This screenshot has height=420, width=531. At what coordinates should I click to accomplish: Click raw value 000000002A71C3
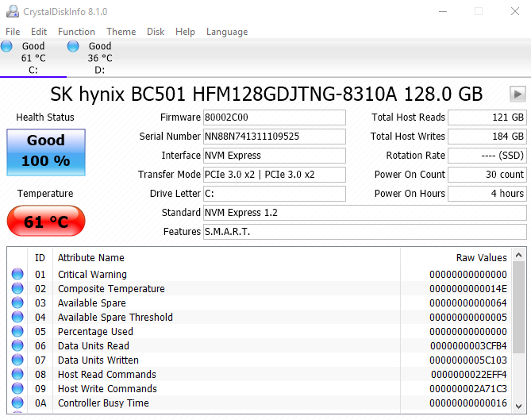coord(468,388)
